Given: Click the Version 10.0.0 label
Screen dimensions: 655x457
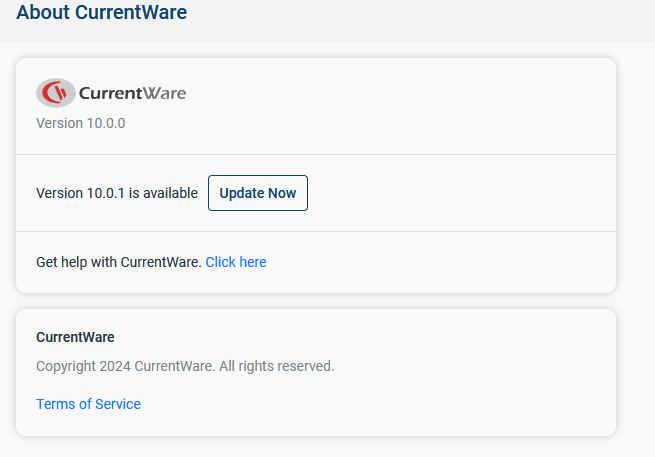Looking at the screenshot, I should [x=81, y=123].
